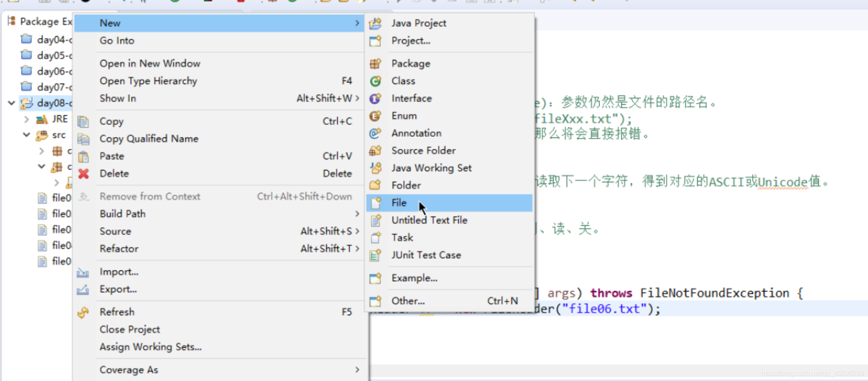The width and height of the screenshot is (868, 381).
Task: Select the day06 project in explorer
Action: (46, 71)
